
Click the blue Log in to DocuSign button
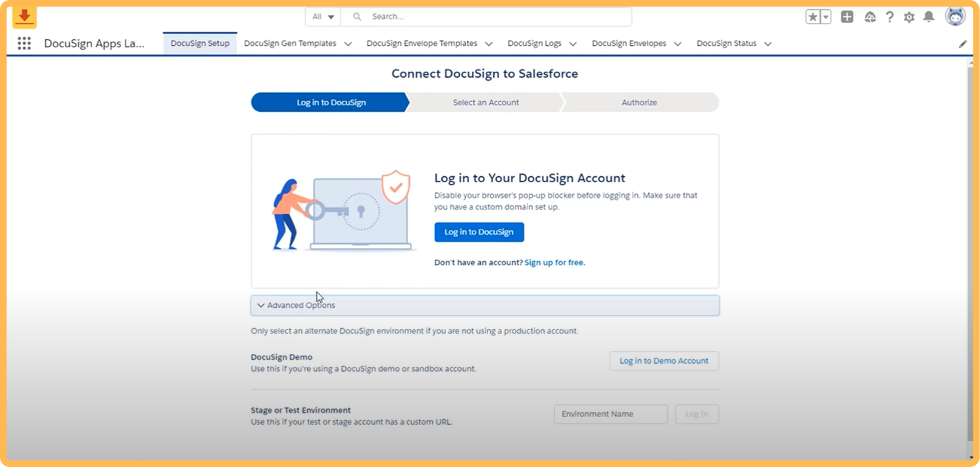(479, 232)
